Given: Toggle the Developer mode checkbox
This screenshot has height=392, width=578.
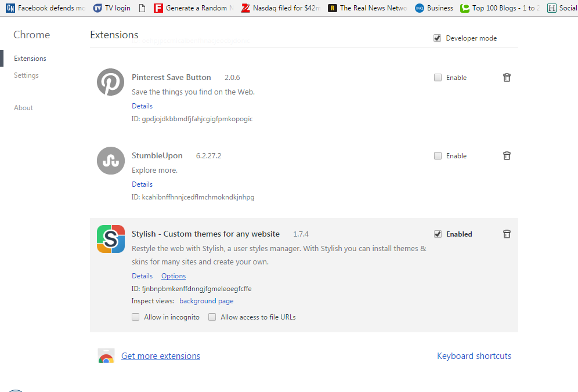Looking at the screenshot, I should coord(437,38).
